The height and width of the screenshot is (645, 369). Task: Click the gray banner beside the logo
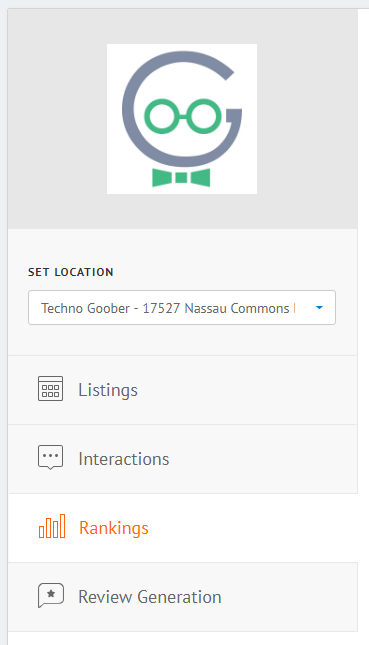coord(307,119)
